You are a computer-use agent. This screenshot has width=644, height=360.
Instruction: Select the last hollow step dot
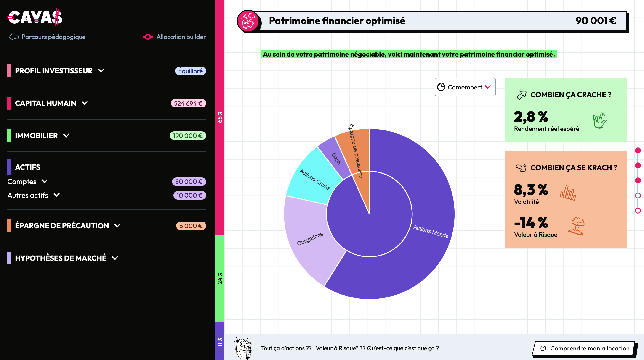(x=638, y=211)
